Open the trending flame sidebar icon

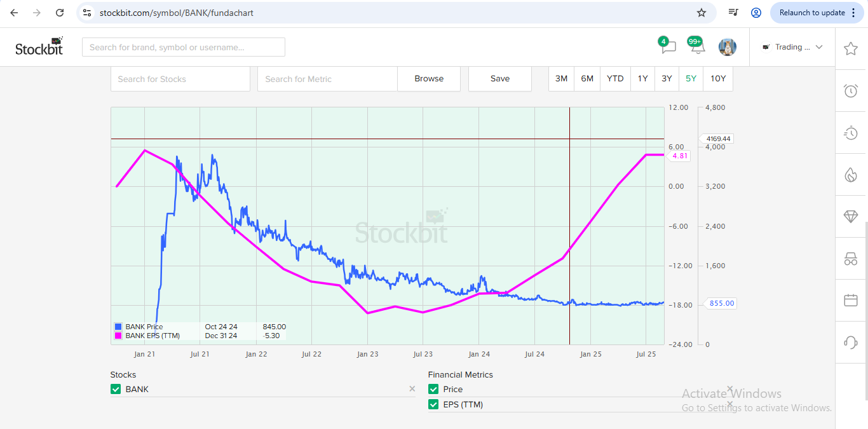(x=851, y=175)
